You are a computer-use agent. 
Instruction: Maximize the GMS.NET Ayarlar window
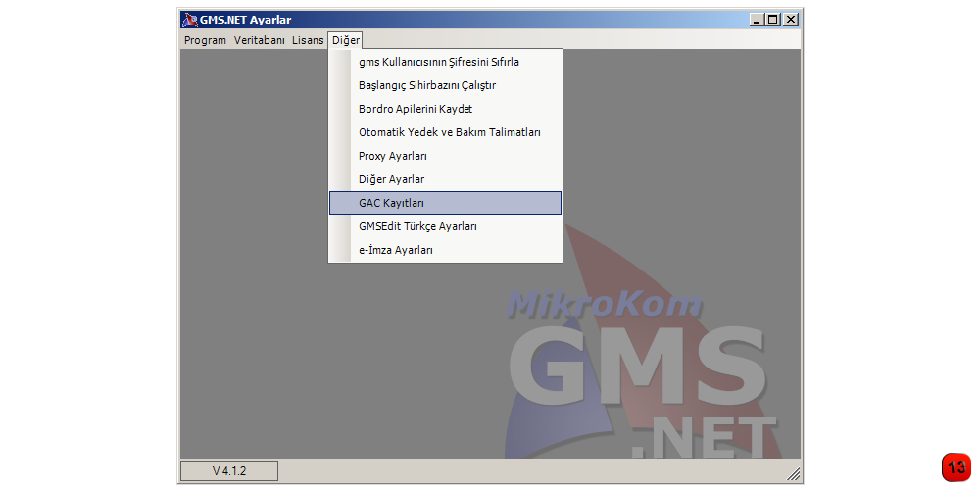774,20
